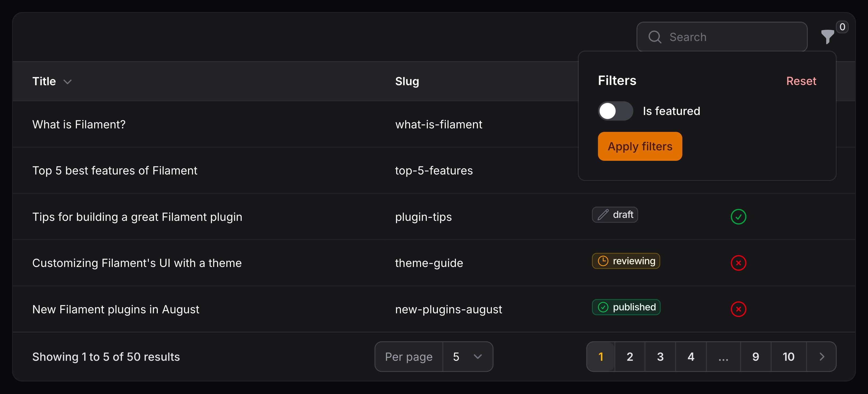The width and height of the screenshot is (868, 394).
Task: Enable the Is featured toggle
Action: [615, 110]
